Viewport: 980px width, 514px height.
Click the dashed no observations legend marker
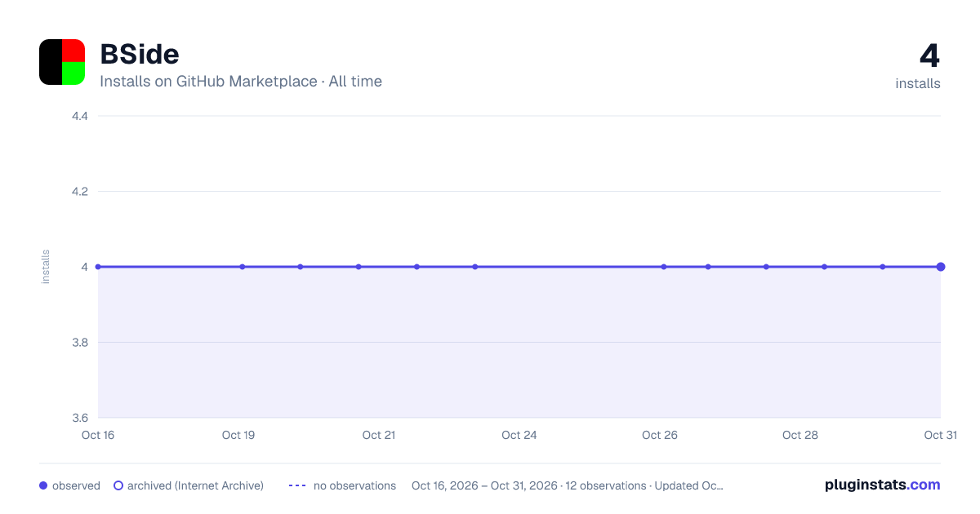click(297, 485)
